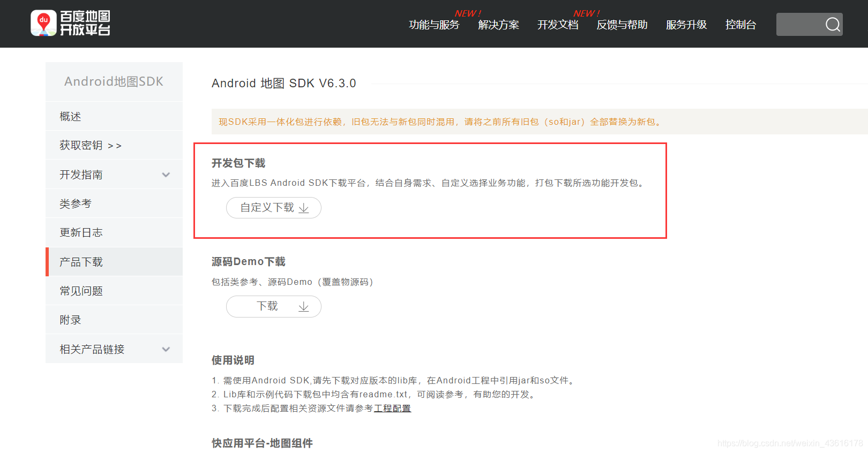Select 概述 in the sidebar
The image size is (868, 453).
click(x=114, y=116)
